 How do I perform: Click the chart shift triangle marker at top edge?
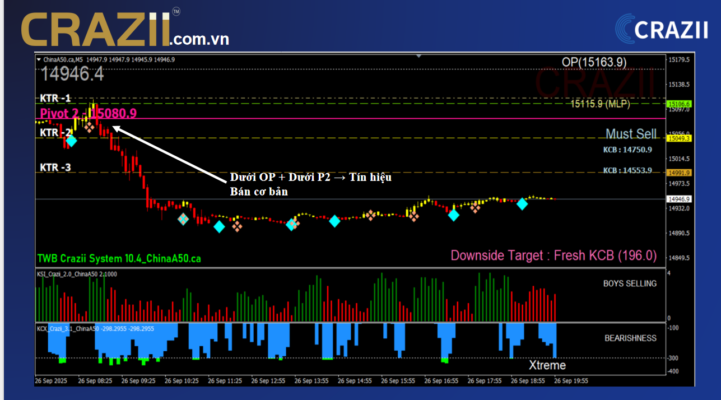click(418, 56)
